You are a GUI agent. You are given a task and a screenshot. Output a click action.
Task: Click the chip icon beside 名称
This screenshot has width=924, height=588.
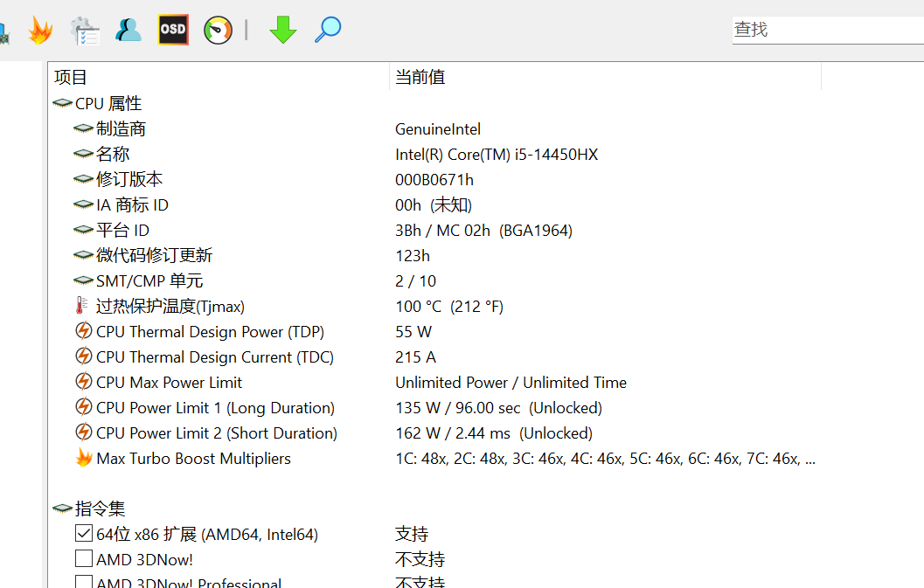(x=83, y=154)
